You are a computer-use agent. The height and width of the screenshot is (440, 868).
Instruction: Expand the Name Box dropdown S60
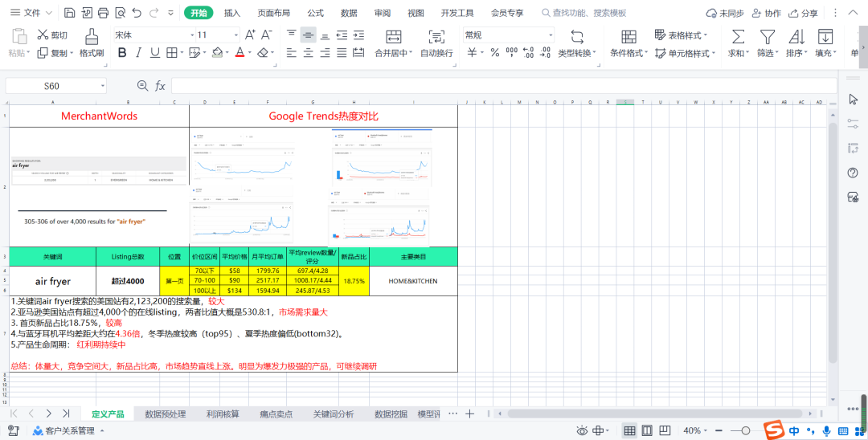pos(102,86)
